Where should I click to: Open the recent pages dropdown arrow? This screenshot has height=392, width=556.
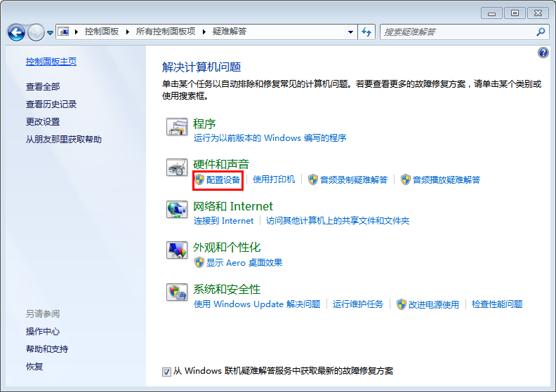50,32
